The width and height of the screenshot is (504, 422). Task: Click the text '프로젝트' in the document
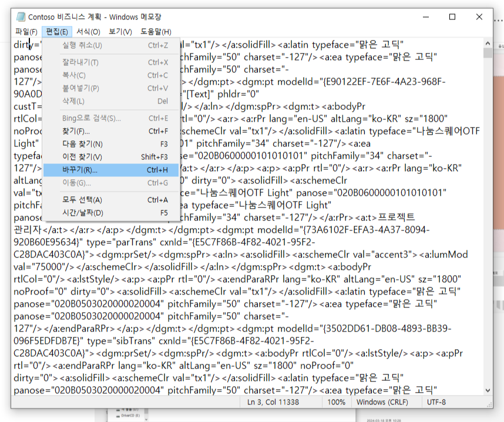click(397, 217)
